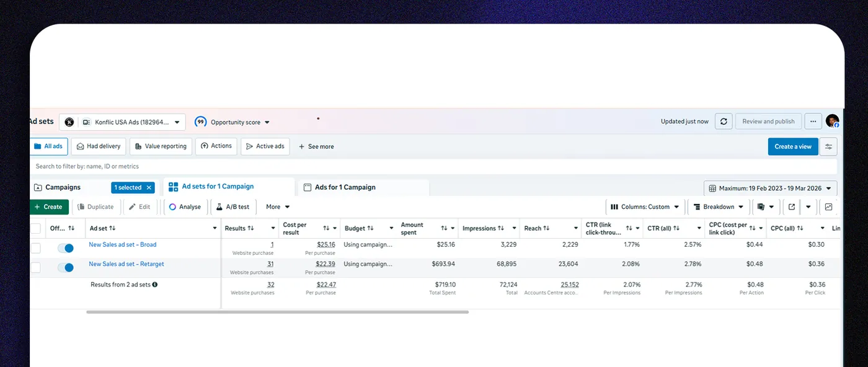Check the Broad ad set row checkbox
The height and width of the screenshot is (367, 868).
(x=35, y=248)
